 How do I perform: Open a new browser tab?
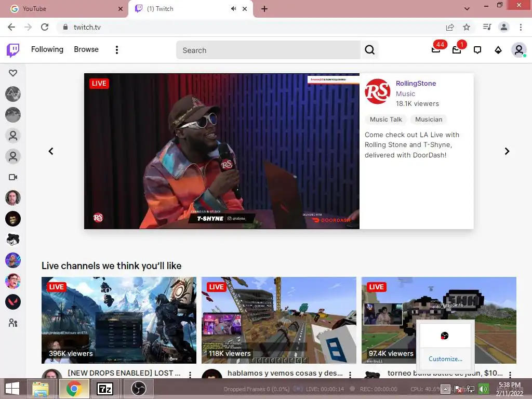(264, 9)
